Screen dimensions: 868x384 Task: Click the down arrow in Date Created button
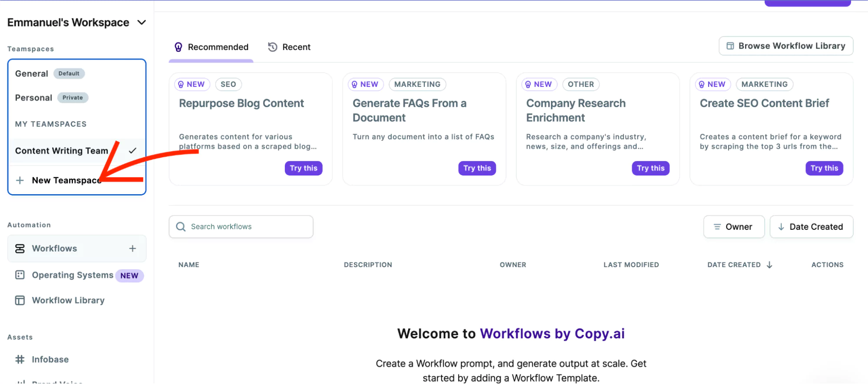(781, 227)
